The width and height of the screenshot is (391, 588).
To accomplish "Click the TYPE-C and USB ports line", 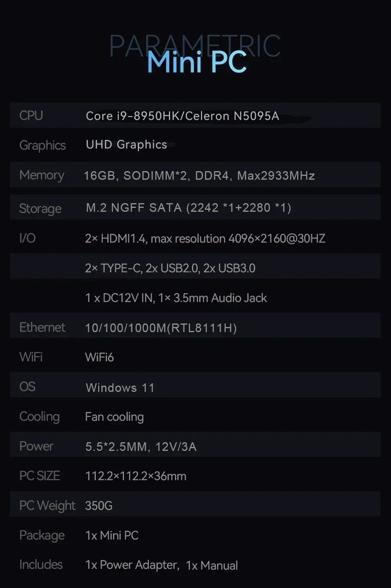I will [170, 268].
